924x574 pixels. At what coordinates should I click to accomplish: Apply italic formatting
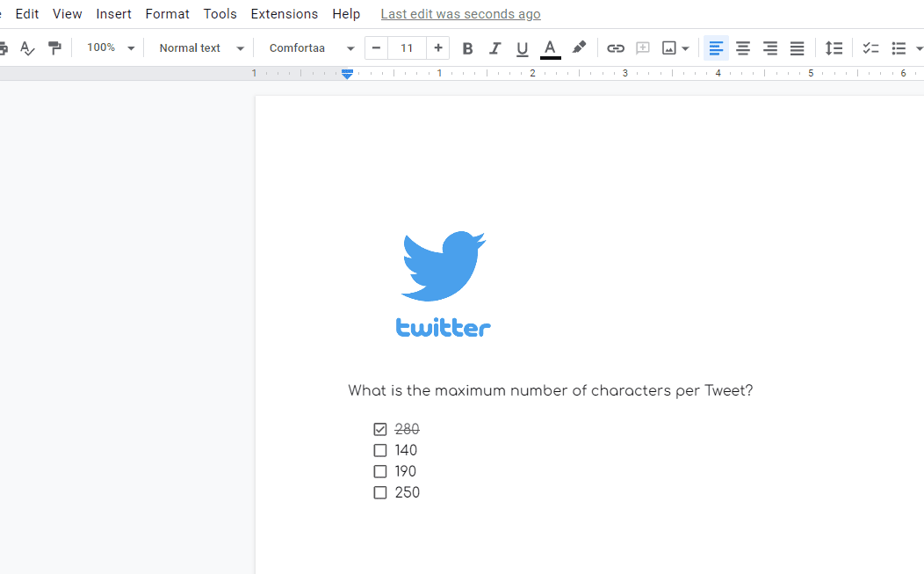point(494,48)
